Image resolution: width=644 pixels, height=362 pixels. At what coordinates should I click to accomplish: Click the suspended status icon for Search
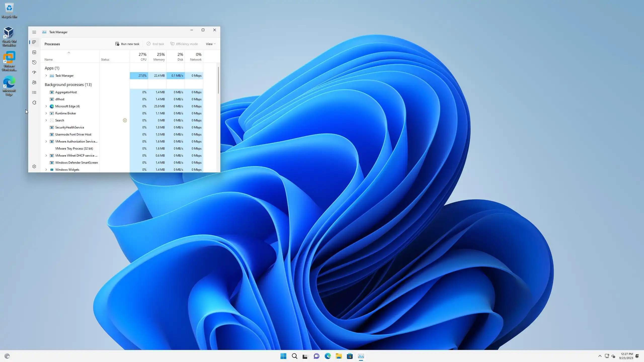click(x=125, y=120)
